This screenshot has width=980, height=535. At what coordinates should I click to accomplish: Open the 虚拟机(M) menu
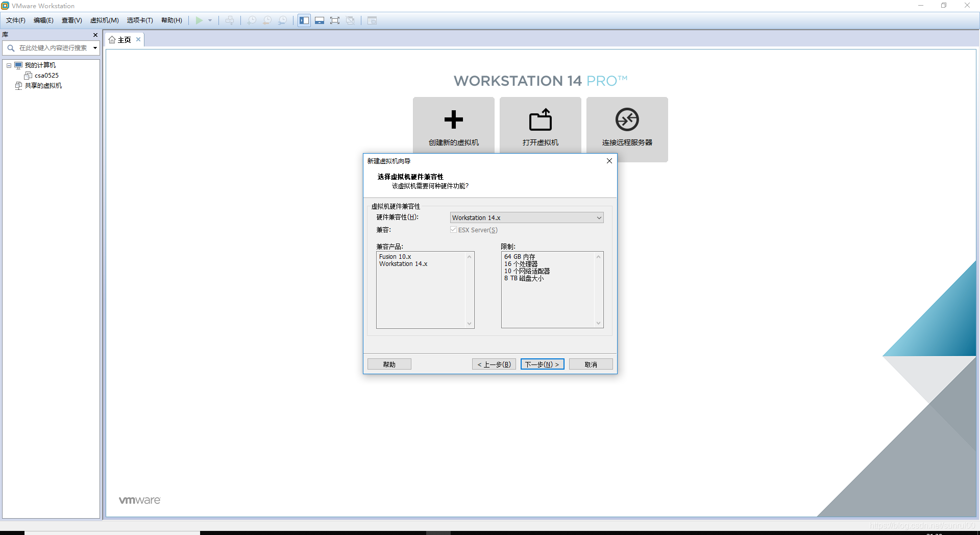click(105, 20)
